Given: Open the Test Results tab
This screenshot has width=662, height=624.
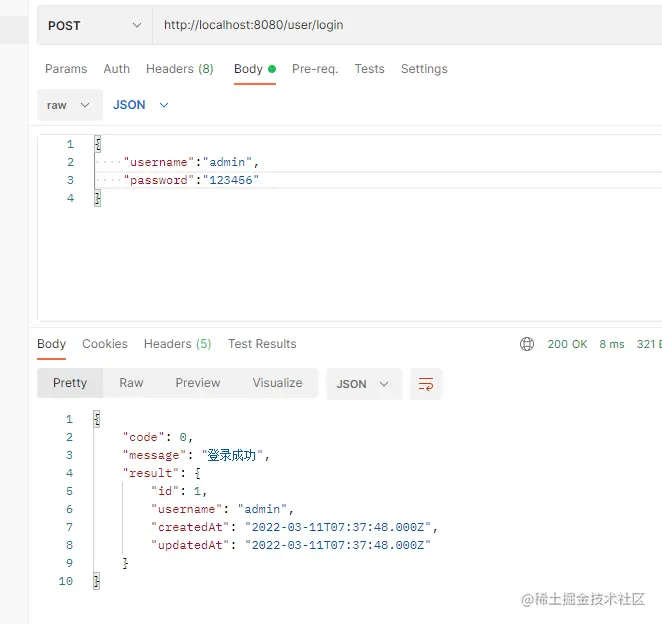Looking at the screenshot, I should 262,344.
